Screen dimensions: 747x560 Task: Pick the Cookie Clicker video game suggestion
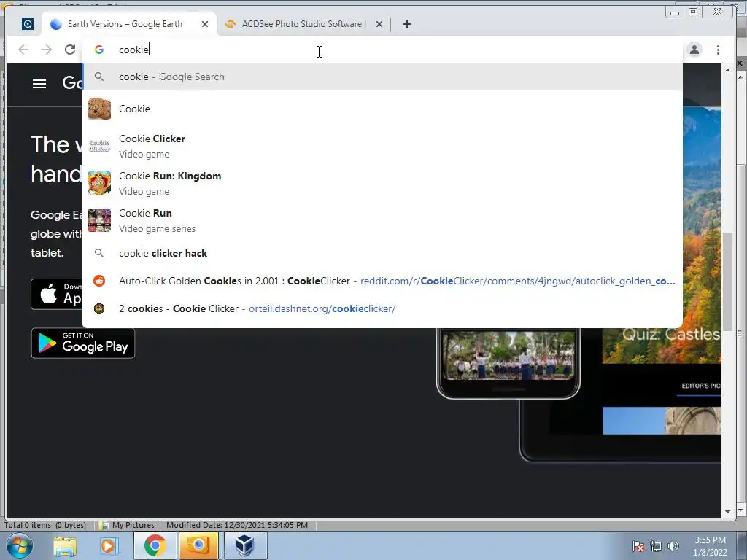[382, 146]
